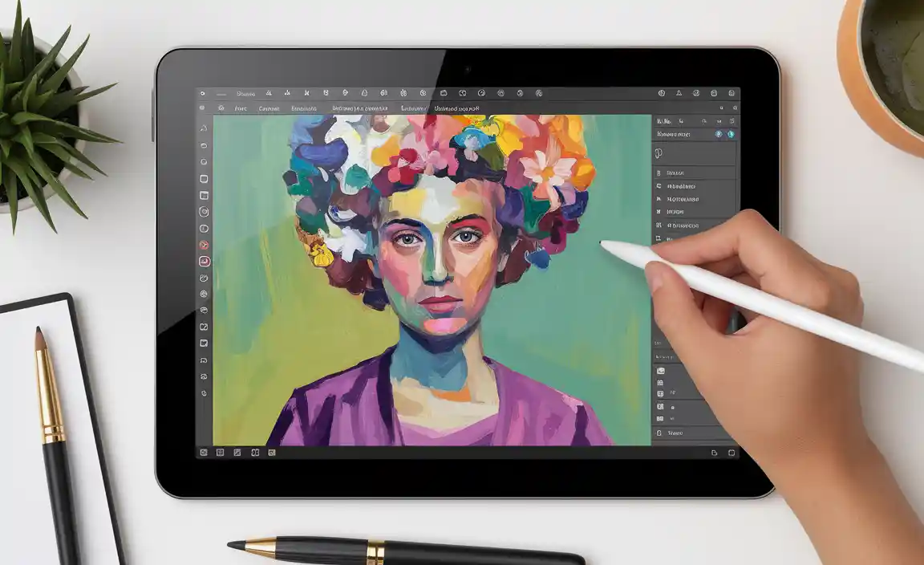Click the last square icon in bottom-right corner

pyautogui.click(x=731, y=453)
